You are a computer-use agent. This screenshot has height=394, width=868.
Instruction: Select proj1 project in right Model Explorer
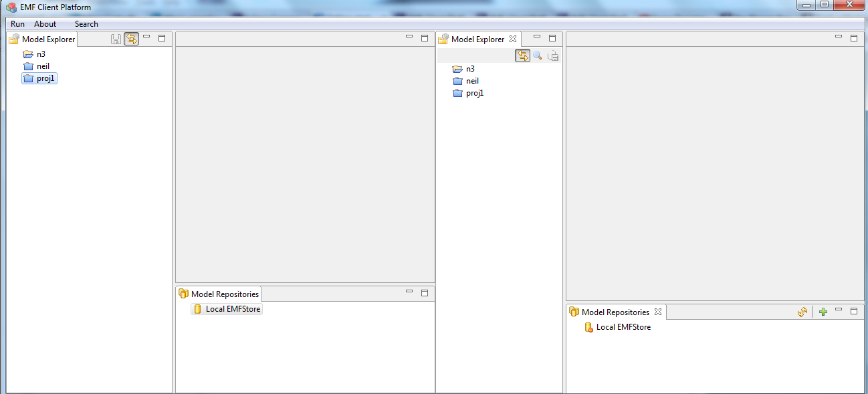point(468,93)
